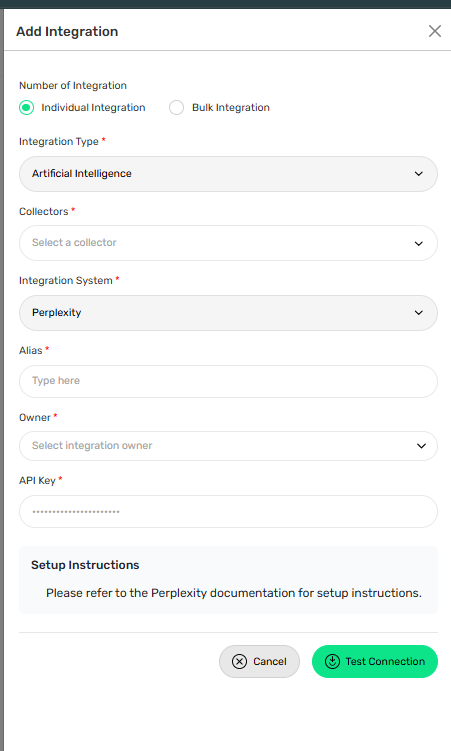
Task: Click the chevron arrow in Integration System field
Action: click(x=418, y=313)
